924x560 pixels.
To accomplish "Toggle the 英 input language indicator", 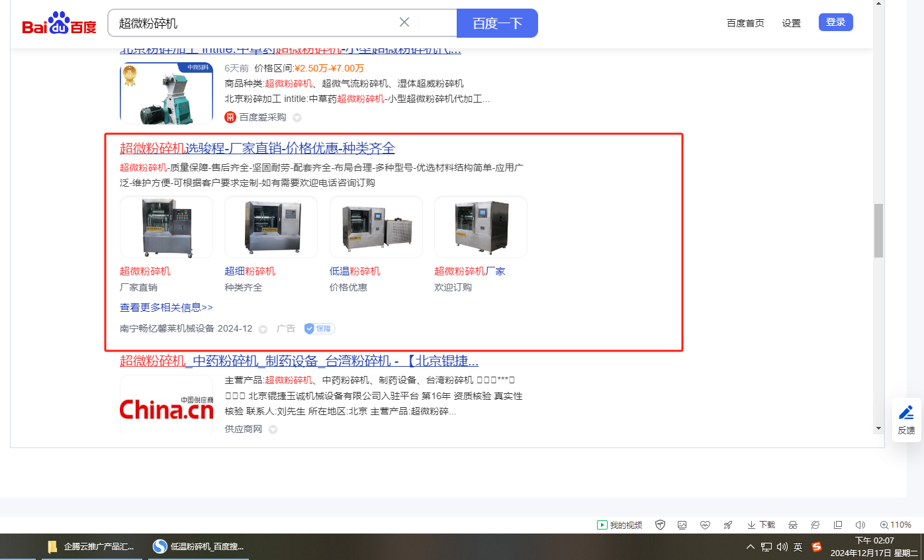I will pos(798,547).
